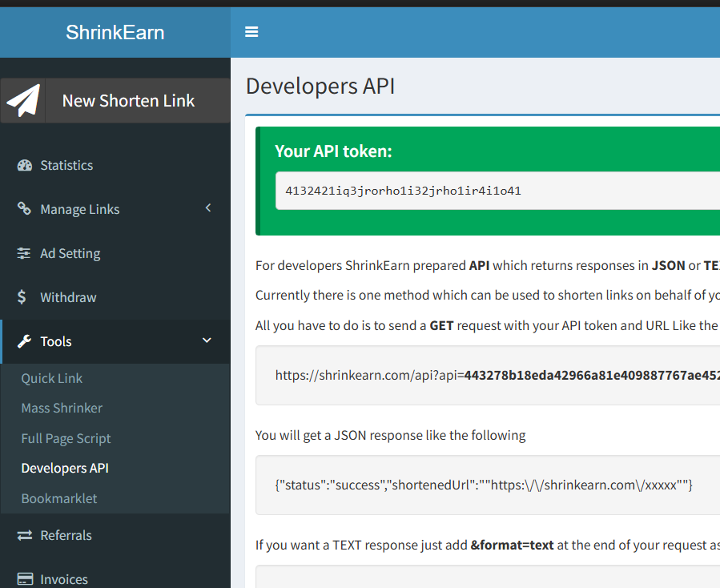Click the JSON response example block
Screen dimensions: 720x588
(x=488, y=485)
